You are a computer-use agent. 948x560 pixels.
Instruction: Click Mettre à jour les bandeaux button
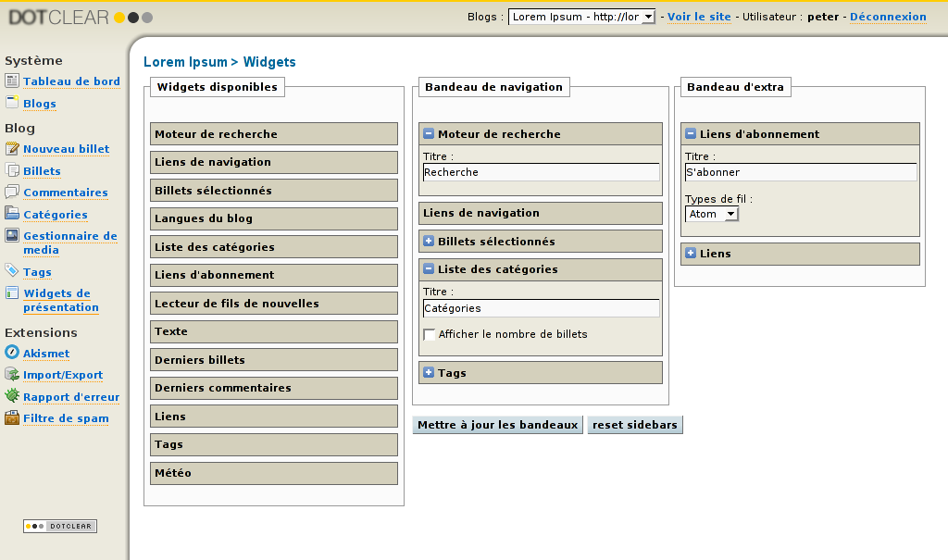pyautogui.click(x=498, y=425)
